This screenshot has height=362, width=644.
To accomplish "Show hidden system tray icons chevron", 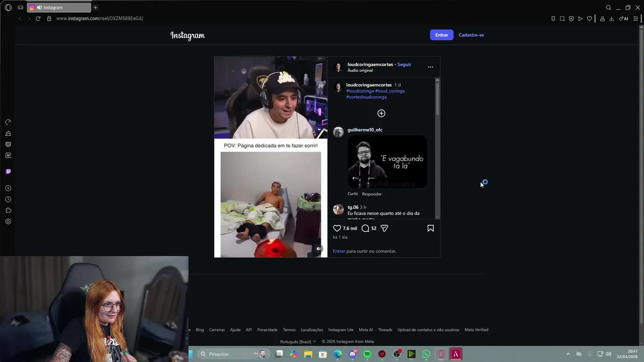I will (x=568, y=354).
